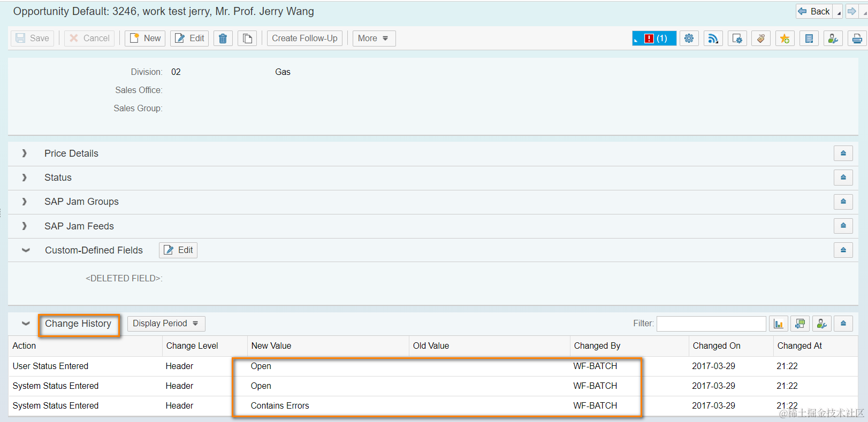
Task: Click eject icon on Change History row
Action: pyautogui.click(x=843, y=324)
